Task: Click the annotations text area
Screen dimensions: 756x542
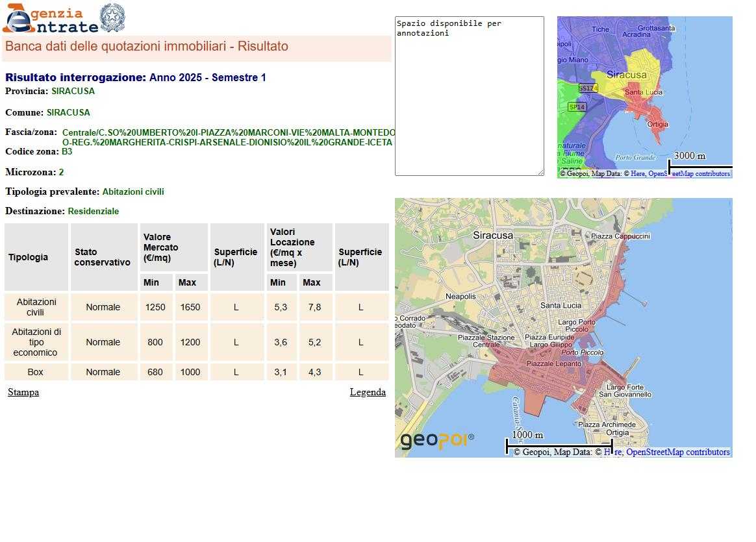Action: 469,96
